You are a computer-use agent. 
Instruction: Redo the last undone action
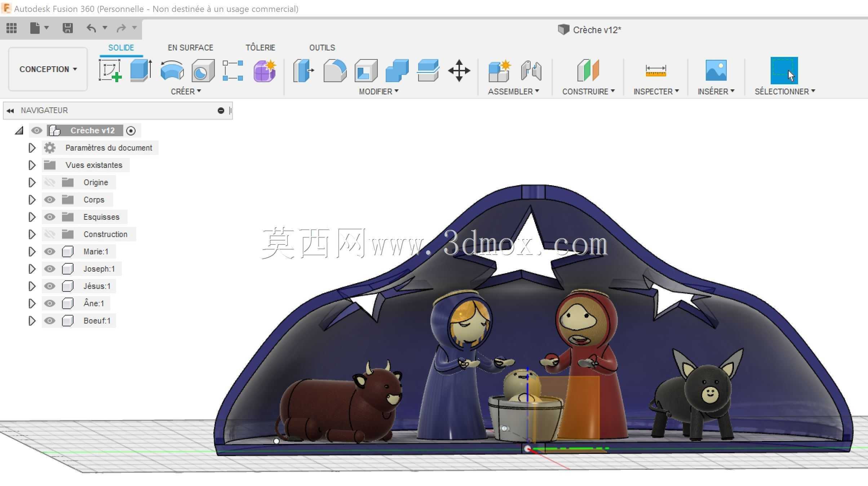coord(121,28)
